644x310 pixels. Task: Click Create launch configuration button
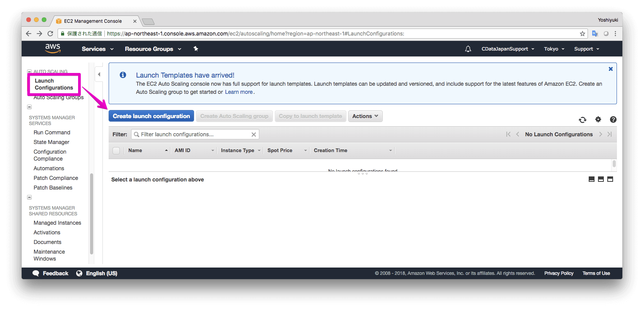(151, 116)
